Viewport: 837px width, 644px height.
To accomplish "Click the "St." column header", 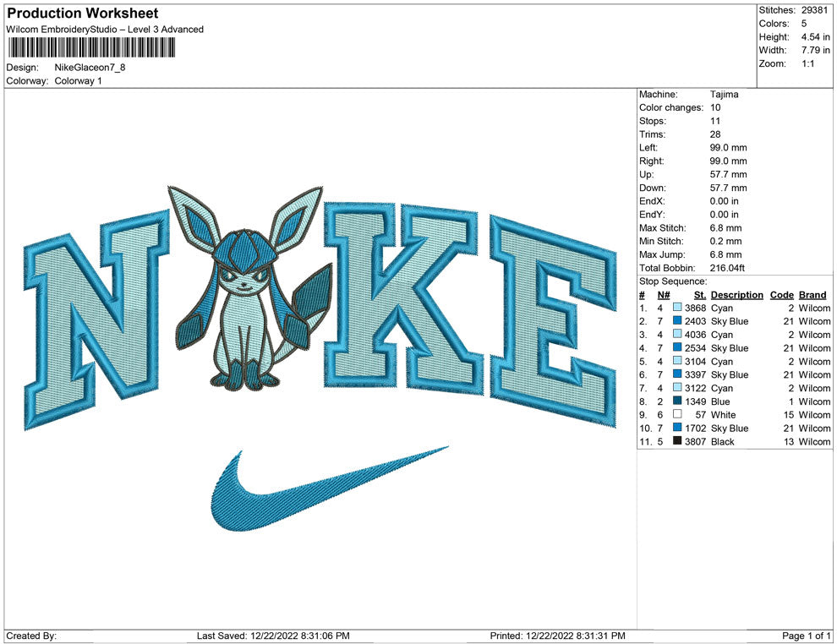I will (700, 294).
